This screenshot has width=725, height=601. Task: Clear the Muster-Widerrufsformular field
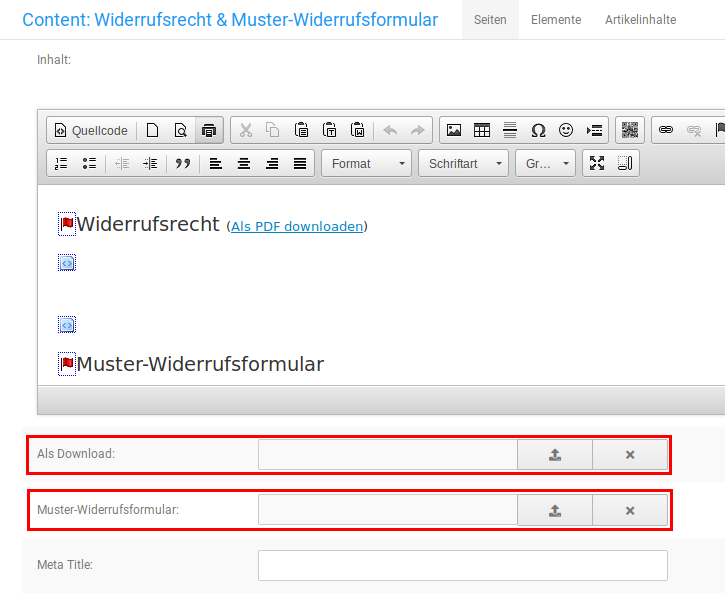pyautogui.click(x=630, y=510)
